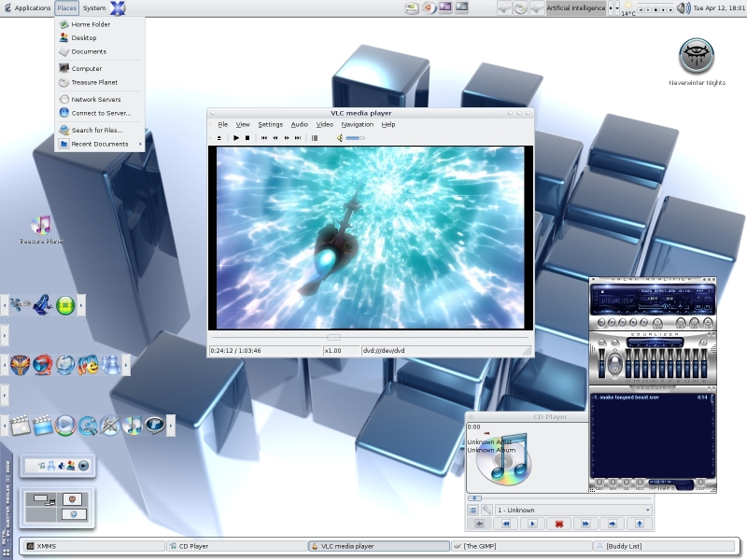
Task: Select Desktop in Places menu
Action: (100, 37)
